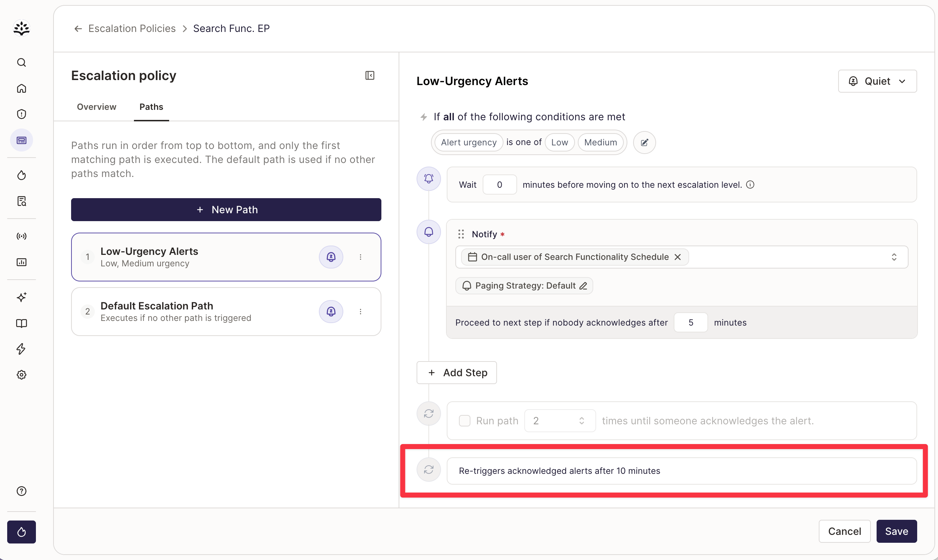The height and width of the screenshot is (560, 938).
Task: Enable the Run path repeat checkbox
Action: click(x=465, y=421)
